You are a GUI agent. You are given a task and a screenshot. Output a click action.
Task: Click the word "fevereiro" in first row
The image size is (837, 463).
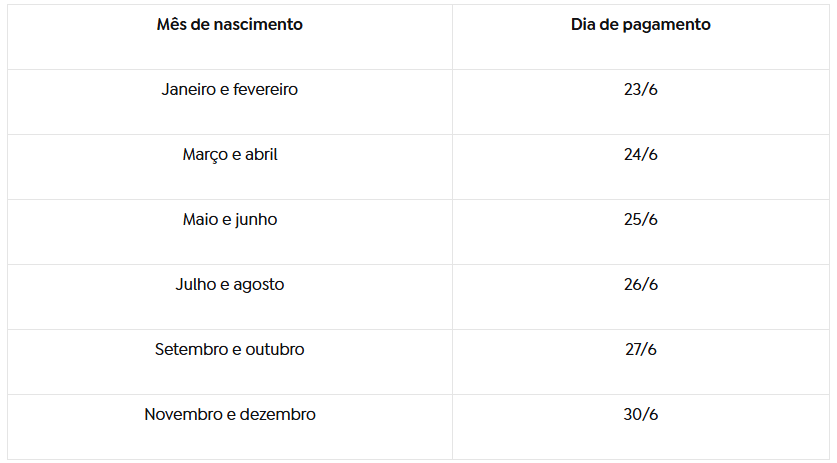[265, 90]
